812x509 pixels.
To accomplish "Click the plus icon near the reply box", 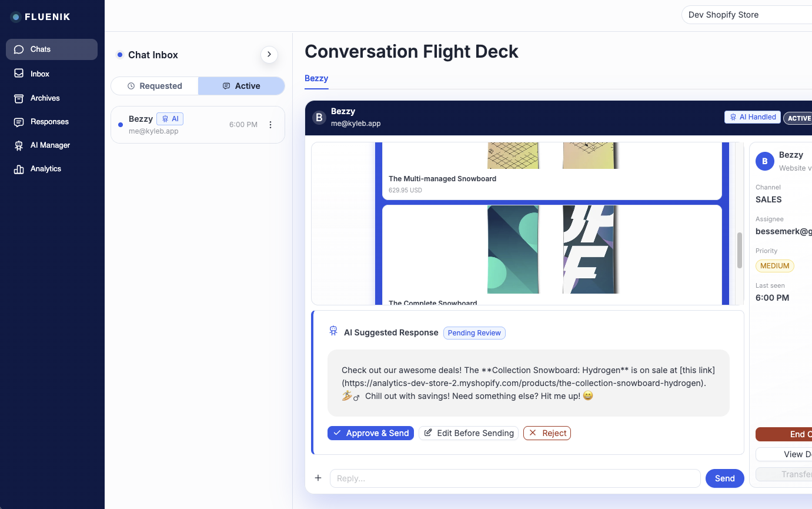I will tap(318, 478).
